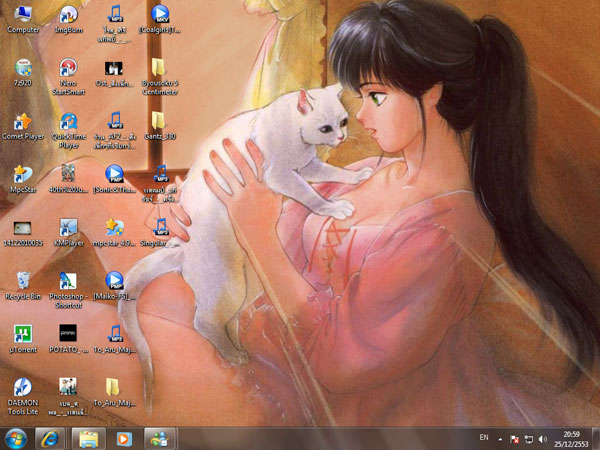
Task: Open the Gantz_330 folder
Action: tap(160, 126)
